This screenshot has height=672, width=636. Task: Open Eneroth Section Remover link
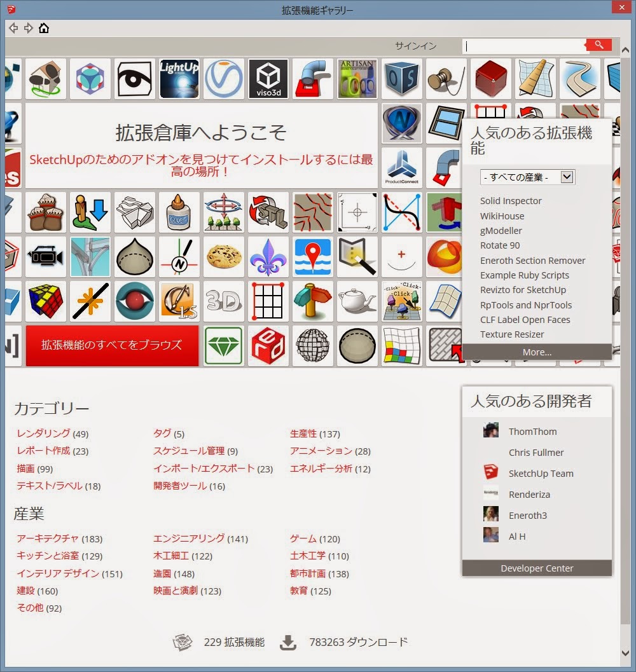(x=532, y=261)
